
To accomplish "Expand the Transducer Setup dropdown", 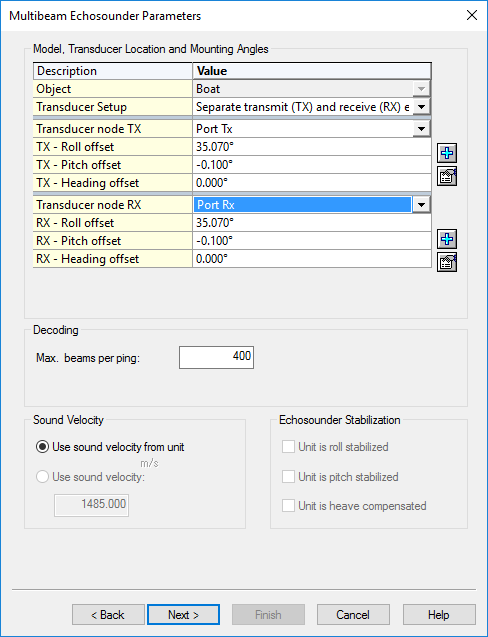I will click(421, 107).
